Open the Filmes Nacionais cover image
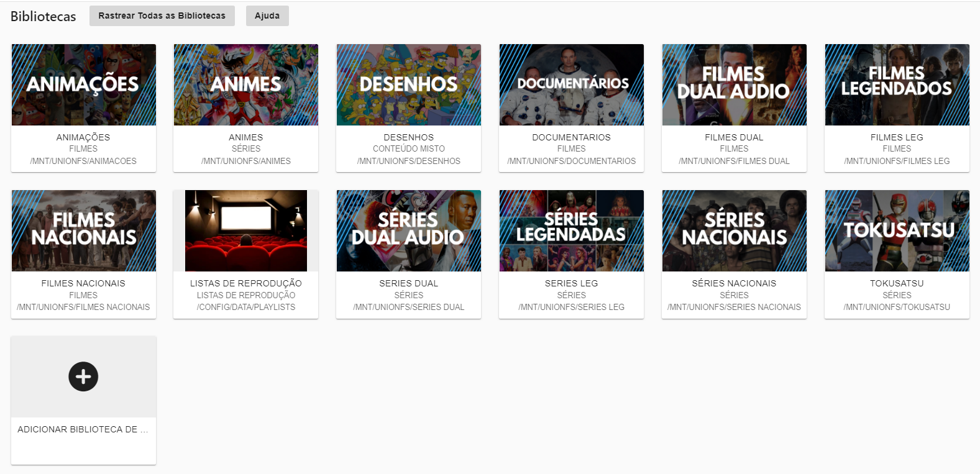This screenshot has width=980, height=474. click(x=84, y=230)
